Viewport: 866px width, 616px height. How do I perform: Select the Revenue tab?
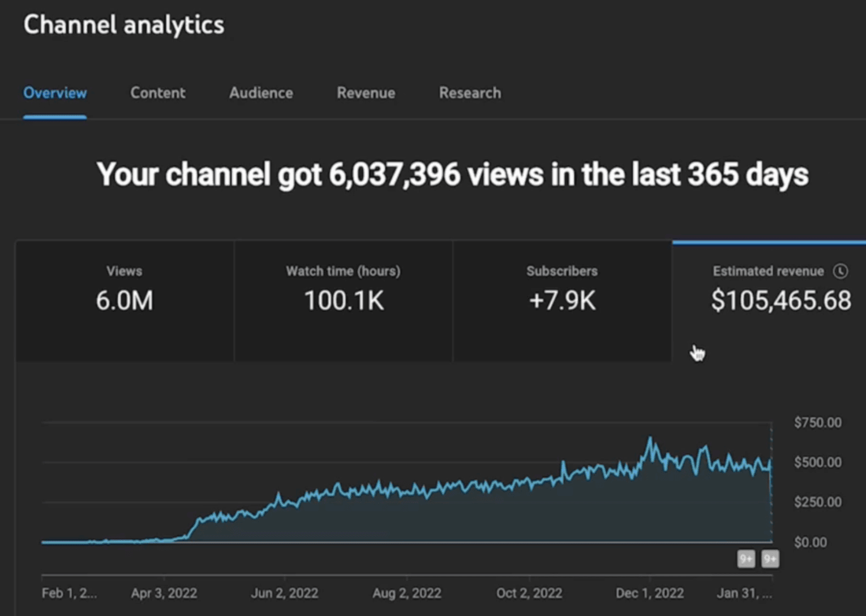366,93
